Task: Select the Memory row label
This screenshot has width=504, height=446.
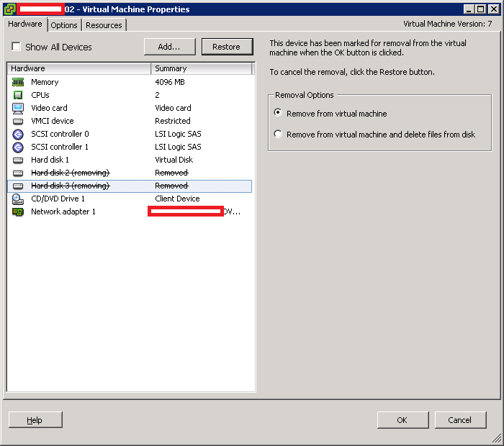Action: (45, 82)
